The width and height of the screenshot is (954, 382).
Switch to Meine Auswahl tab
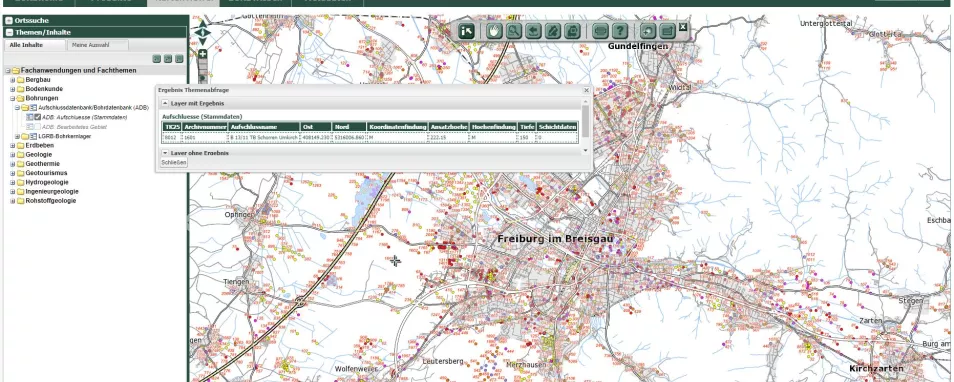(x=97, y=45)
